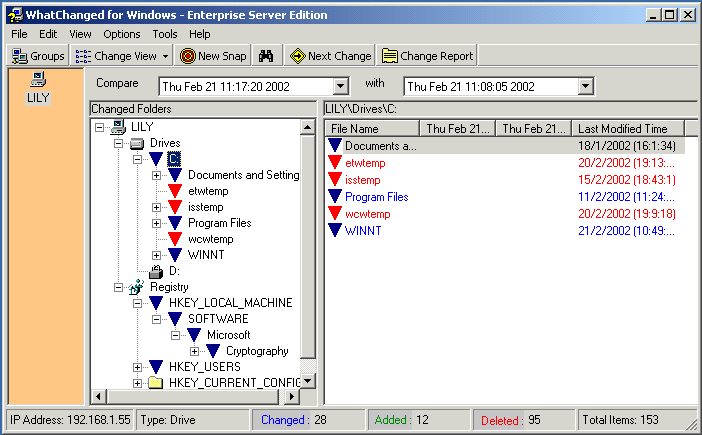Select isstemp in the file list
The width and height of the screenshot is (702, 435).
click(x=363, y=180)
